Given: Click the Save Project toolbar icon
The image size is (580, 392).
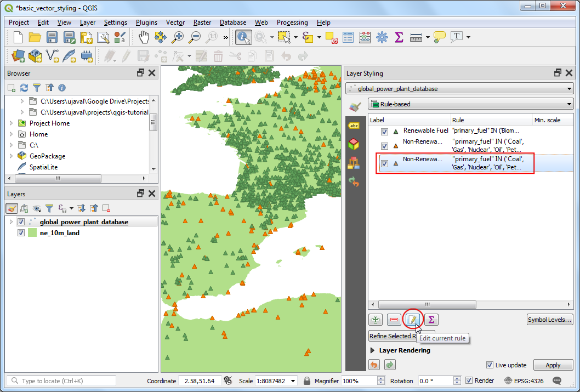Looking at the screenshot, I should (x=52, y=37).
